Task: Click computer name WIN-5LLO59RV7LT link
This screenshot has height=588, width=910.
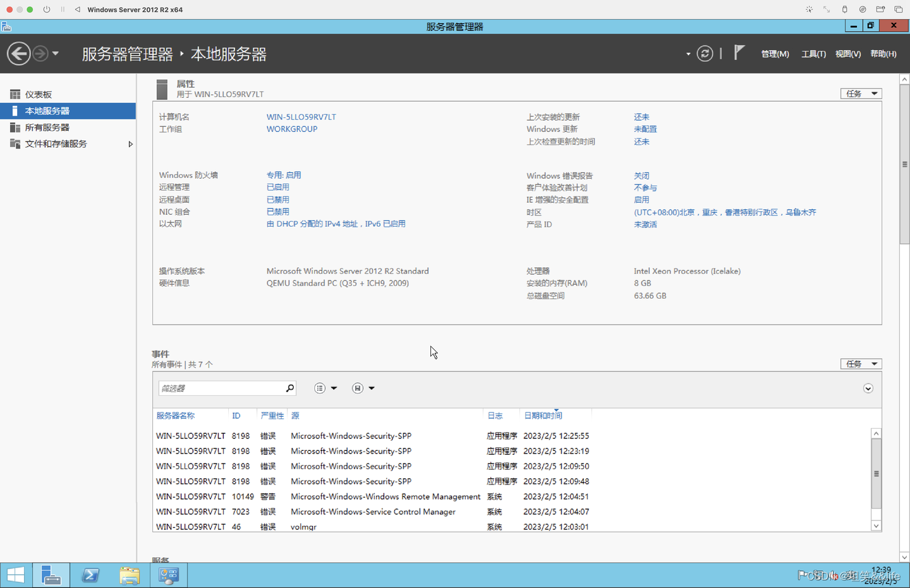Action: (x=301, y=117)
